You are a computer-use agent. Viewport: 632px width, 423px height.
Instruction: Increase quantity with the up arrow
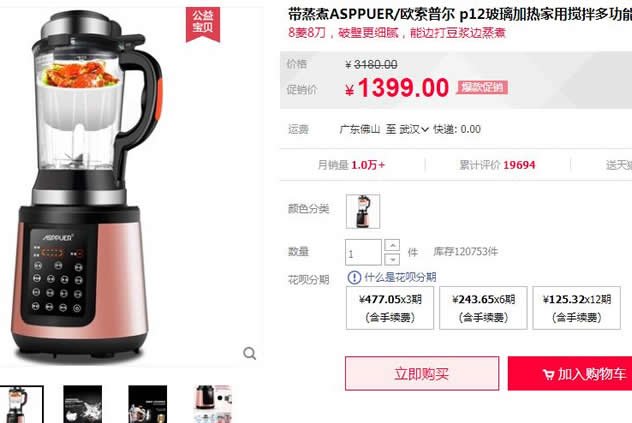392,245
